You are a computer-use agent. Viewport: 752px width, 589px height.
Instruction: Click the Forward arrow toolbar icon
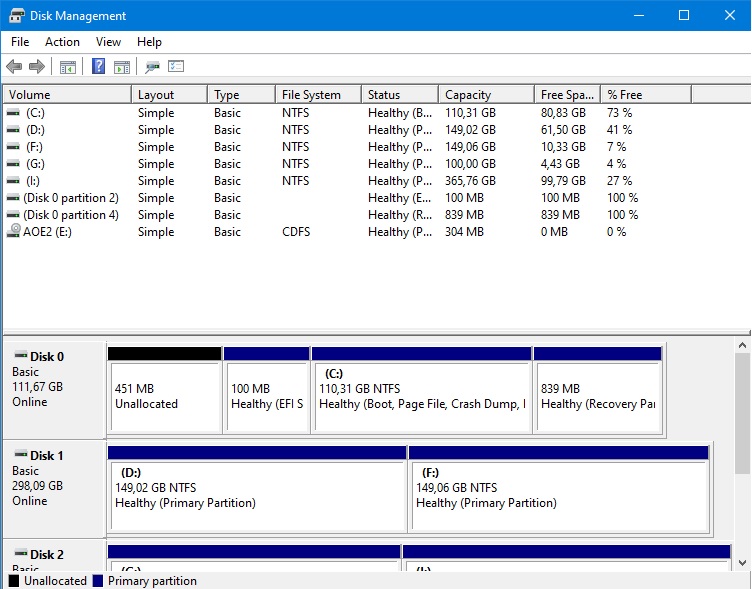pos(37,67)
